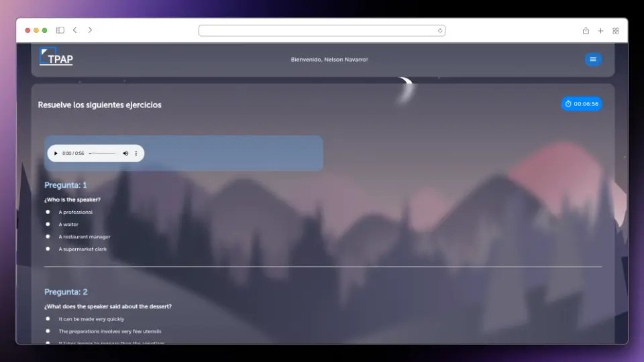
Task: Select 'It can be made very quickly'
Action: 48,318
